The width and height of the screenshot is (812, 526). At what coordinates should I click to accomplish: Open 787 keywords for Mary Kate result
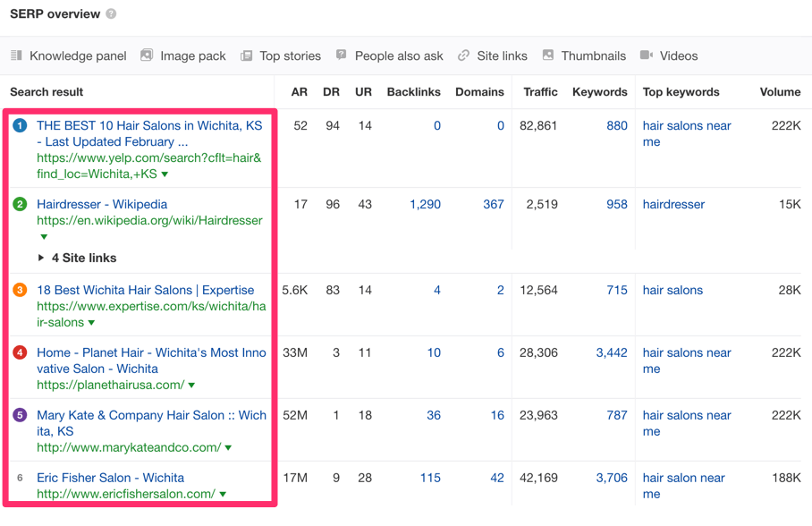tap(617, 416)
